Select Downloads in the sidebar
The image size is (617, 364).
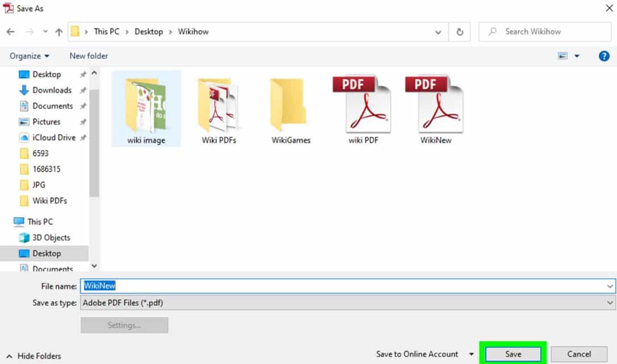tap(51, 90)
